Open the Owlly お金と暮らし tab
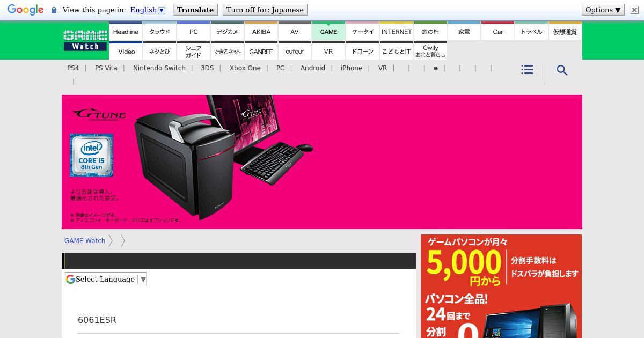 [x=430, y=51]
